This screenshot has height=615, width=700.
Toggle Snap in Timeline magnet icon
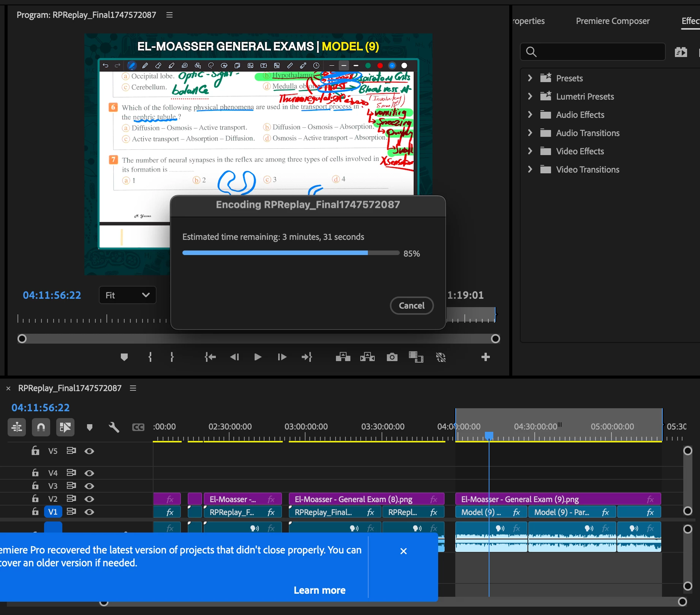pos(41,427)
